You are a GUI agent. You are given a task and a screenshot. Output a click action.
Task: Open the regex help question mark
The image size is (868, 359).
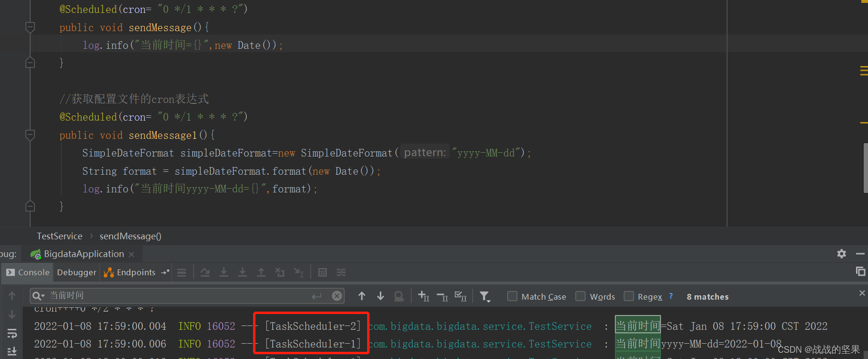(x=671, y=296)
